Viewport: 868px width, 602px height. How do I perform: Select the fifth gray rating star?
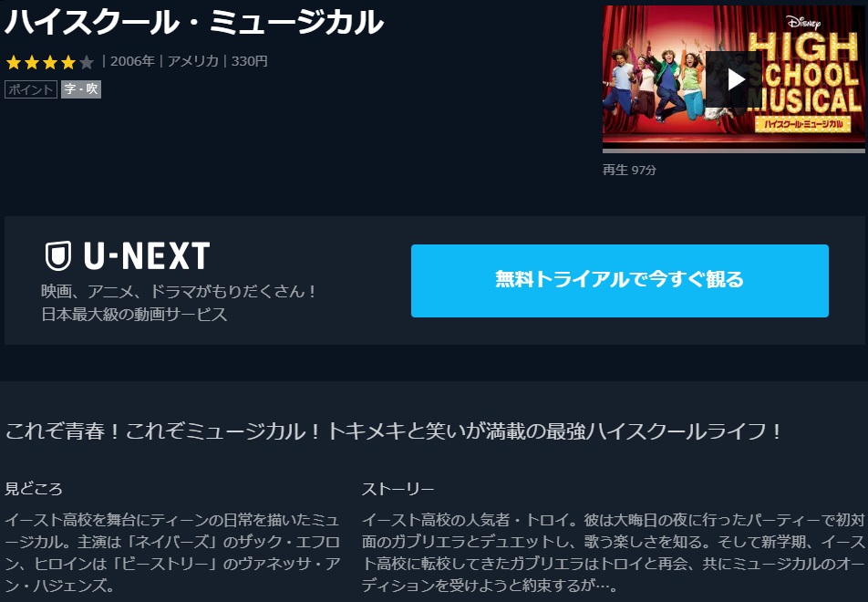87,62
